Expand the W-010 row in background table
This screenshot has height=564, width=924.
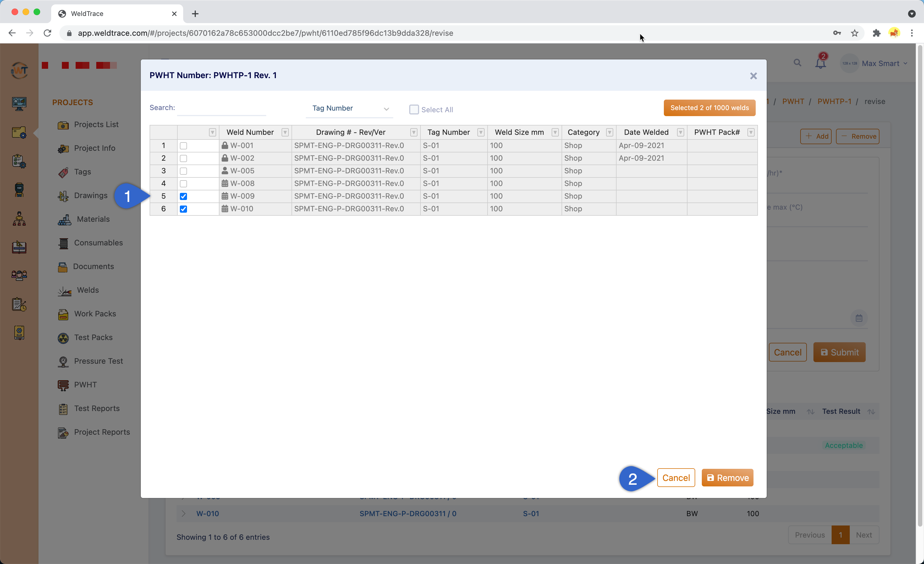(183, 514)
